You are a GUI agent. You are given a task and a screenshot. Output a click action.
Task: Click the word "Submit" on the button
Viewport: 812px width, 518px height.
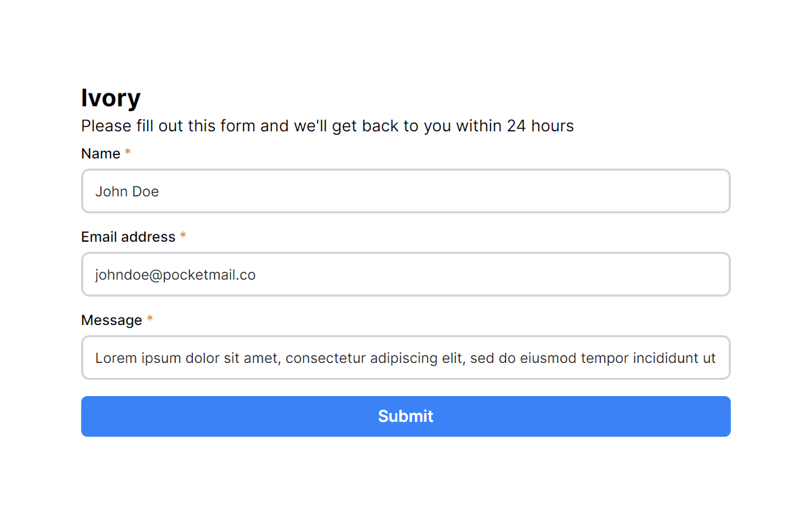coord(406,416)
